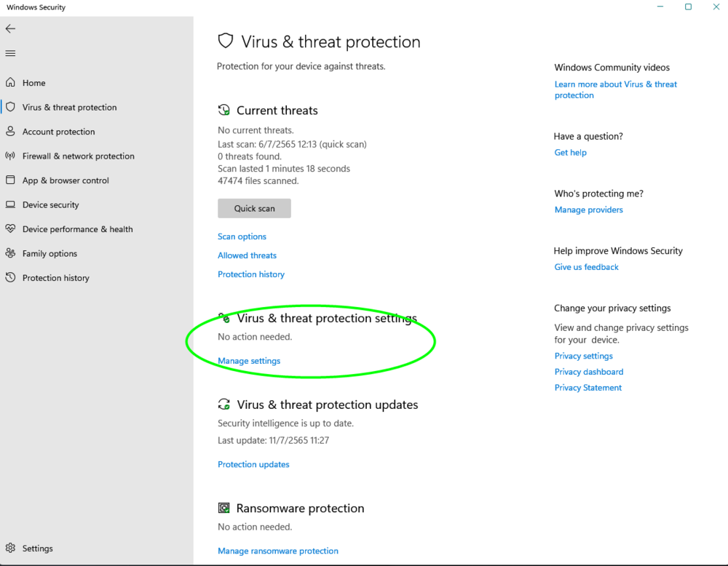Open the Manage providers link
The width and height of the screenshot is (728, 566).
(588, 210)
